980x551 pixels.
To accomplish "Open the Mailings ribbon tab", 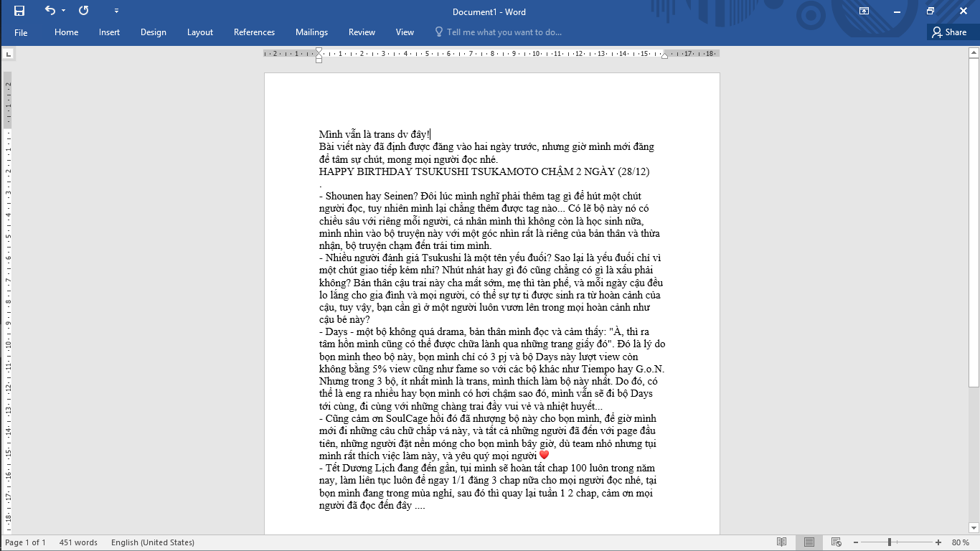I will tap(311, 32).
